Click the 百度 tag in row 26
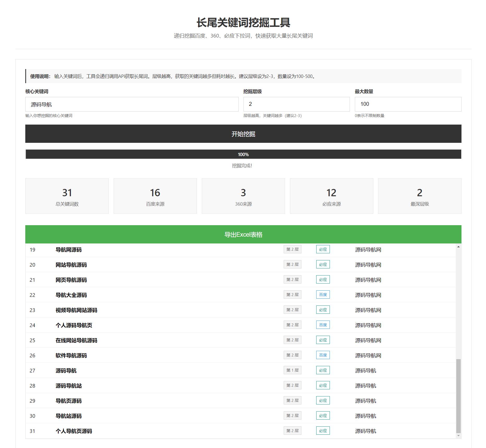The image size is (486, 448). (323, 355)
